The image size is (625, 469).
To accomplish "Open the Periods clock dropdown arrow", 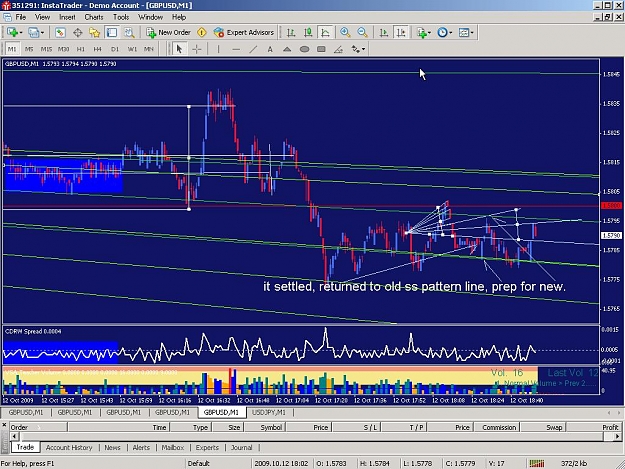I will coord(450,33).
